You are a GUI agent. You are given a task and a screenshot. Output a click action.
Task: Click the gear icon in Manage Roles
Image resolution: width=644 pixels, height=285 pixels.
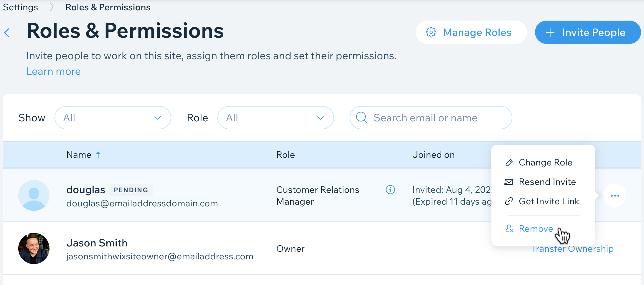click(x=431, y=32)
